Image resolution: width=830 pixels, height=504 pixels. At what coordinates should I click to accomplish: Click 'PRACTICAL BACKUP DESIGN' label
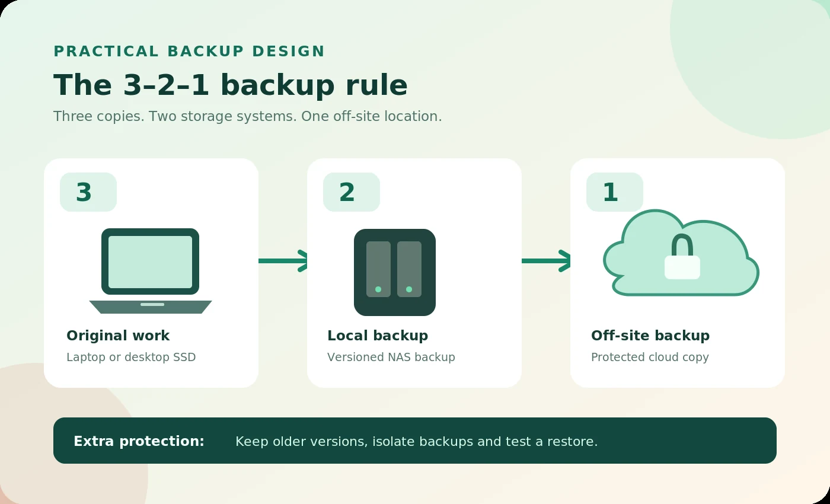[x=189, y=52]
